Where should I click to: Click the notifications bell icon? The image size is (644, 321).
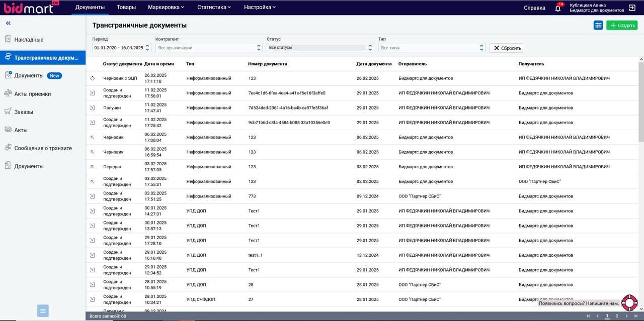point(557,8)
